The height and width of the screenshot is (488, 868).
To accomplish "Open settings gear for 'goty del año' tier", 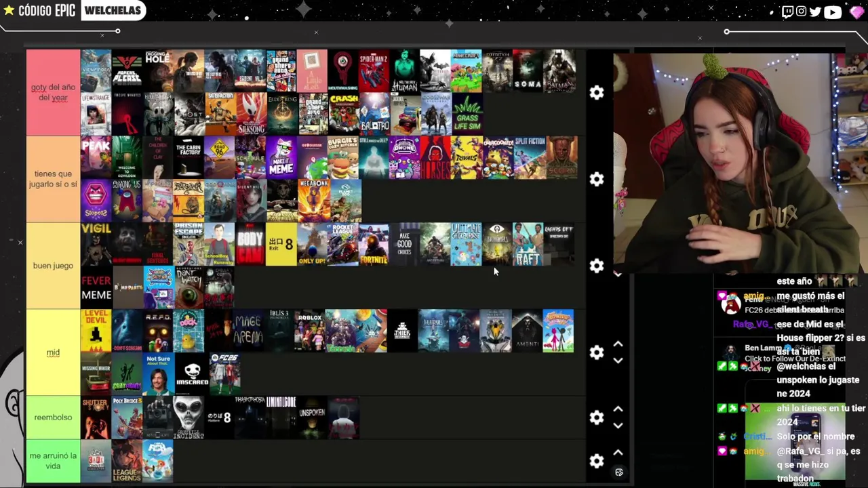I will 597,93.
